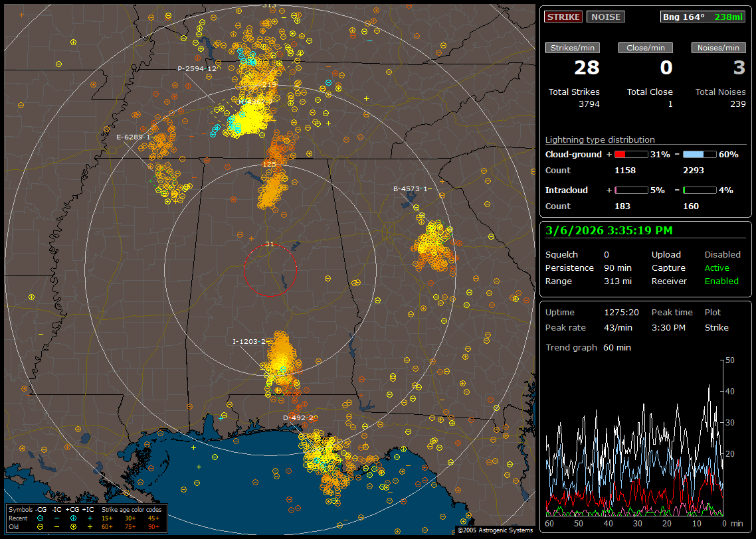This screenshot has height=539, width=756.
Task: Select the Noises/min label button
Action: (x=718, y=48)
